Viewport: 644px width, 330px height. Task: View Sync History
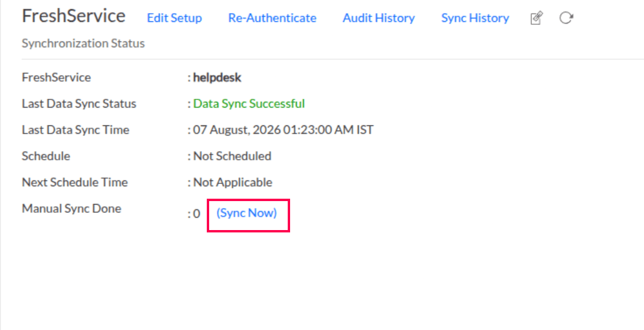click(x=475, y=18)
